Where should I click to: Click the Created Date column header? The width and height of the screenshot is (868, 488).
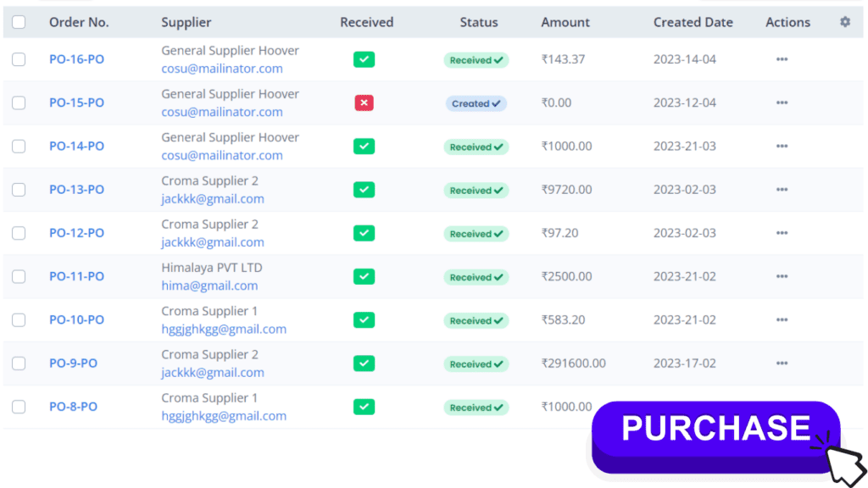tap(693, 22)
